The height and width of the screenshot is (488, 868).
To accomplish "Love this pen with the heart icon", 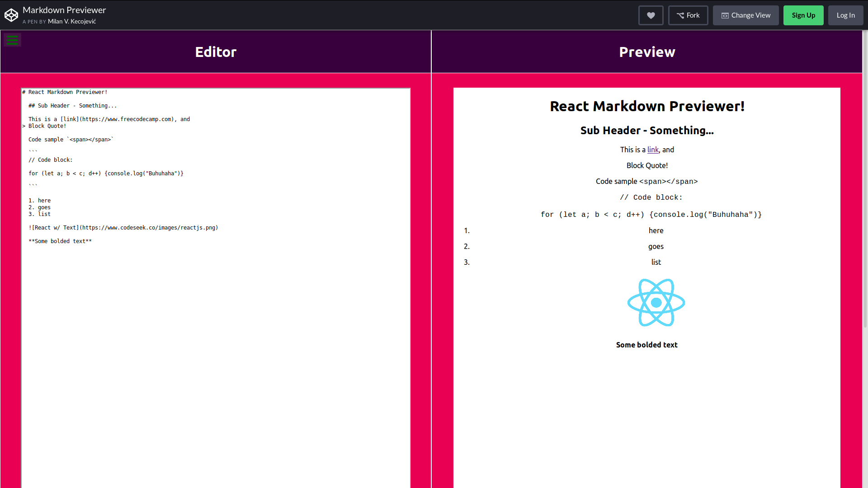I will [651, 15].
